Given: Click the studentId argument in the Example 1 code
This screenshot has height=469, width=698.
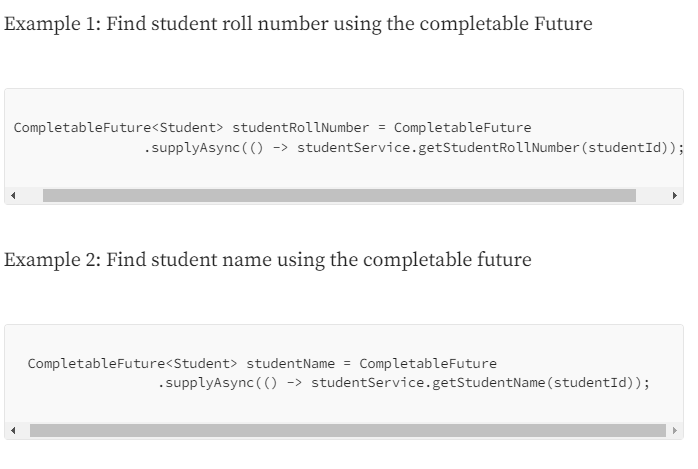Looking at the screenshot, I should click(625, 147).
